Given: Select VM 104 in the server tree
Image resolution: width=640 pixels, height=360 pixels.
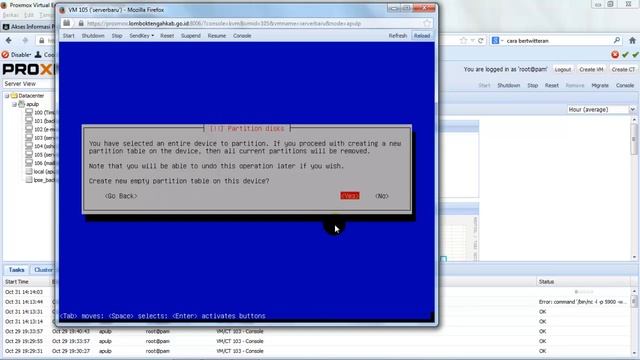Looking at the screenshot, I should tap(40, 146).
